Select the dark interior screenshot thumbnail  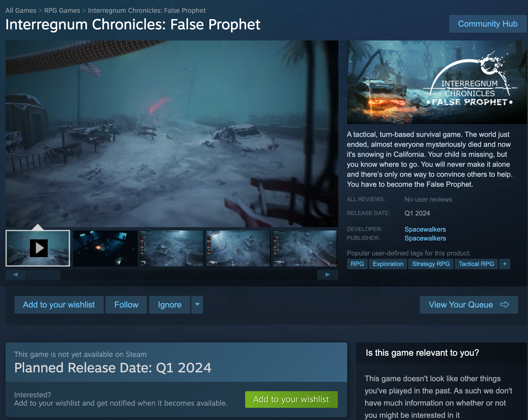click(x=105, y=248)
